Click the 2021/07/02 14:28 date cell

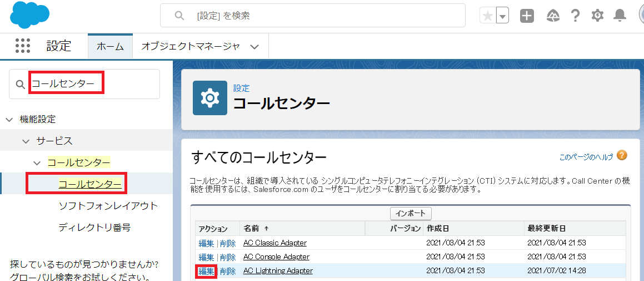click(x=557, y=271)
